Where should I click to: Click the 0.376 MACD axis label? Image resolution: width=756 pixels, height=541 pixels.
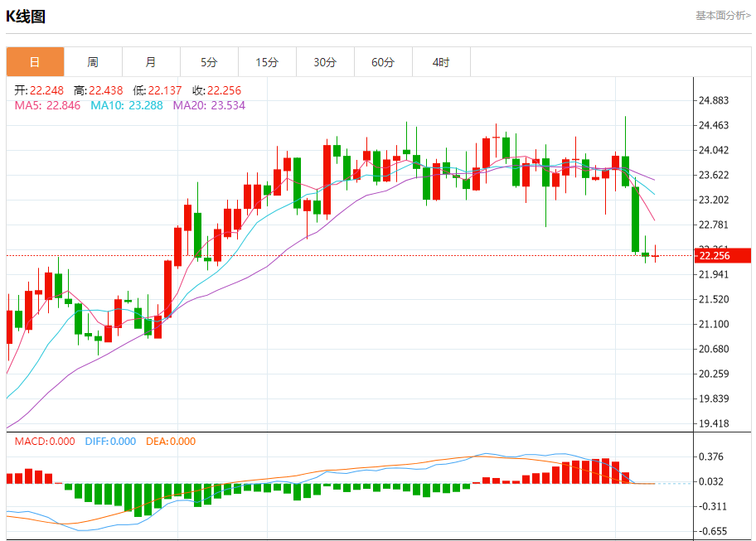pyautogui.click(x=711, y=456)
